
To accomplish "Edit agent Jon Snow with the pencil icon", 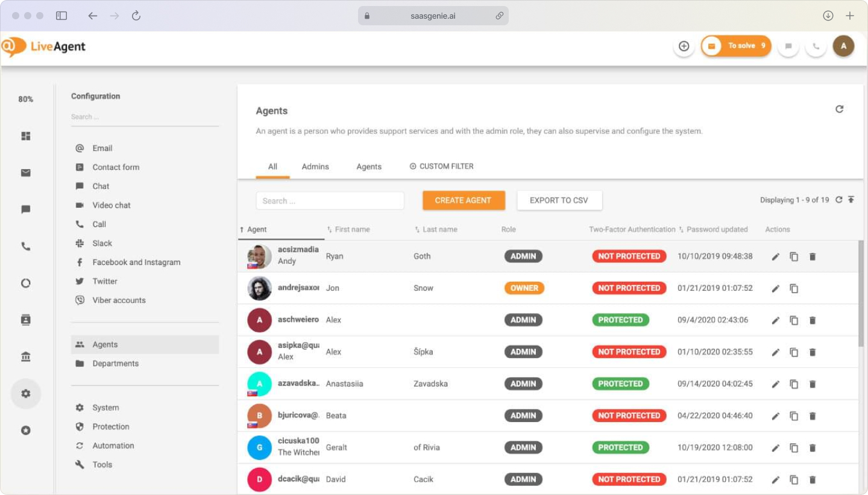I will point(775,288).
